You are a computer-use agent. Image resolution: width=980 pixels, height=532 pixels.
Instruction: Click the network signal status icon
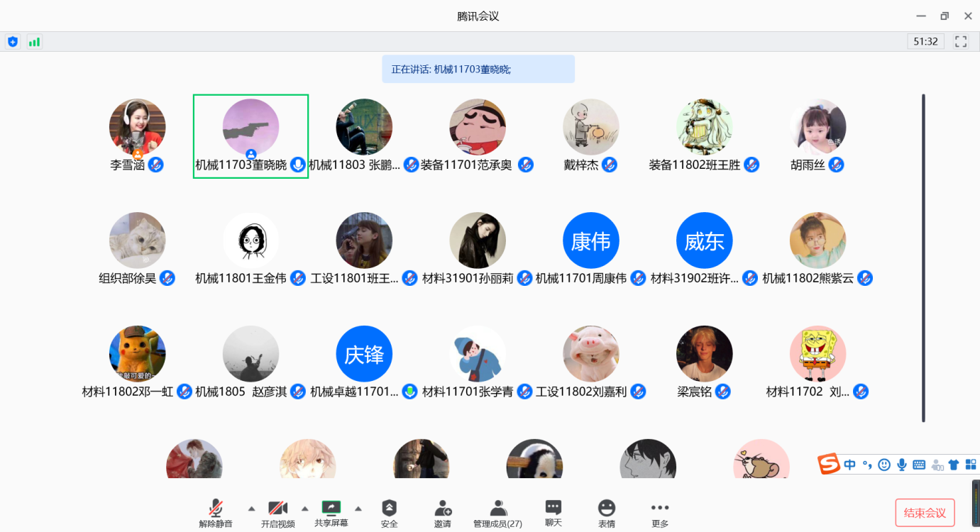pos(34,42)
